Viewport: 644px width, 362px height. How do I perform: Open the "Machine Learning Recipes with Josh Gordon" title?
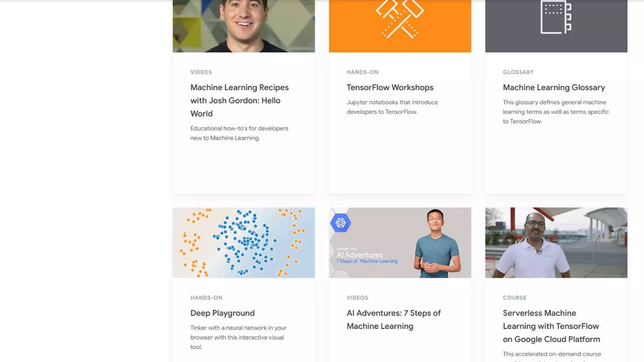(240, 100)
